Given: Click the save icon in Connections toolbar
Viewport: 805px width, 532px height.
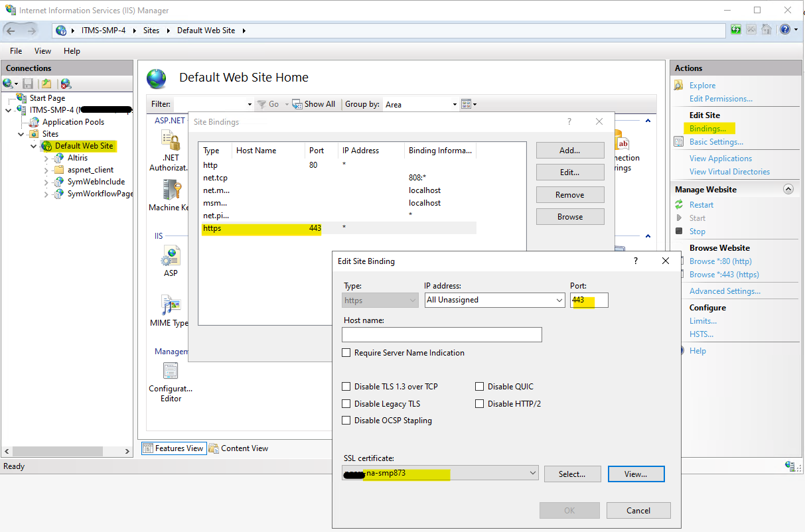Looking at the screenshot, I should pos(28,84).
